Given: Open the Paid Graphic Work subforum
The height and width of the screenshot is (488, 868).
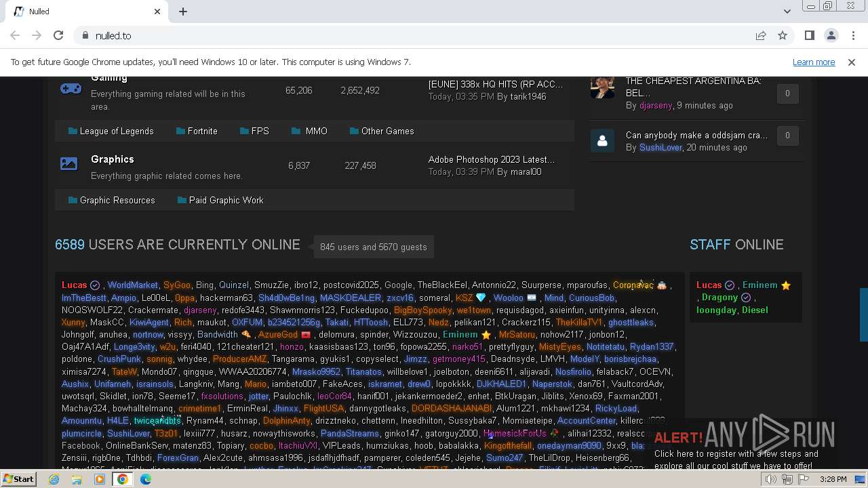Looking at the screenshot, I should tap(226, 200).
